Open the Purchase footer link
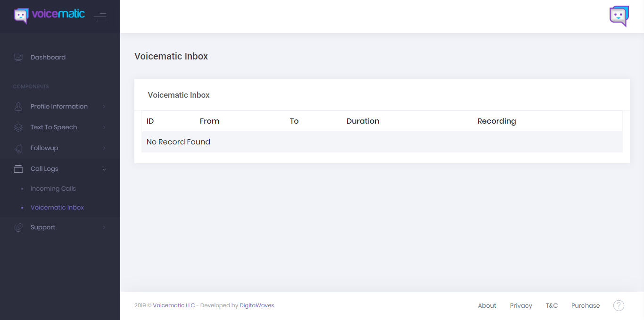The image size is (644, 320). pos(586,306)
